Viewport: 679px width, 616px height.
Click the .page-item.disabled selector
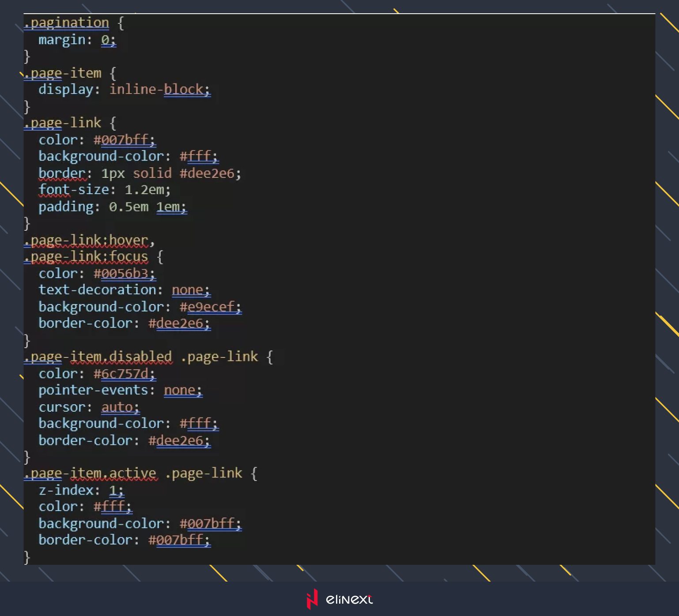(x=98, y=357)
